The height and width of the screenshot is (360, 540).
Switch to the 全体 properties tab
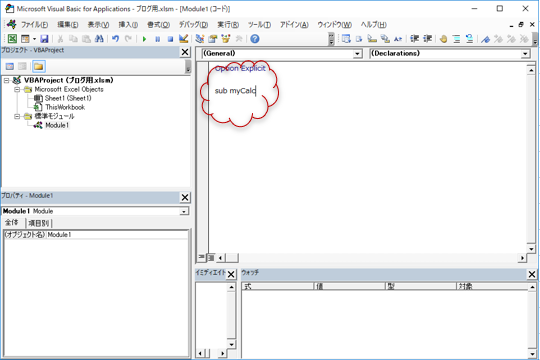(x=12, y=223)
